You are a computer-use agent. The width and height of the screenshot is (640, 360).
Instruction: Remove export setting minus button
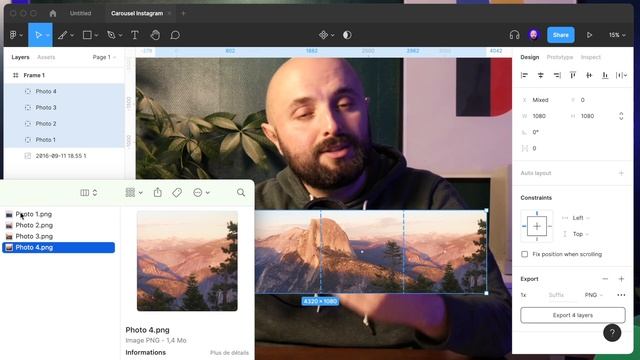605,279
